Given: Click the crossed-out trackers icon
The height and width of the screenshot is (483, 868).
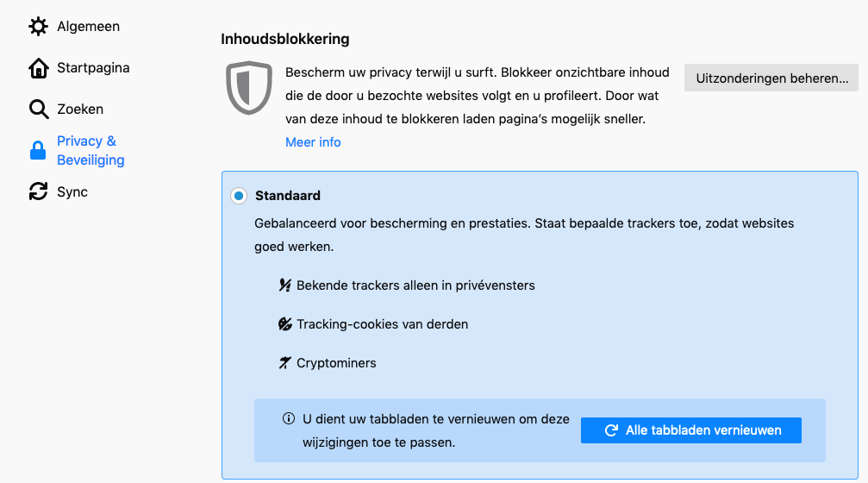Looking at the screenshot, I should coord(285,285).
